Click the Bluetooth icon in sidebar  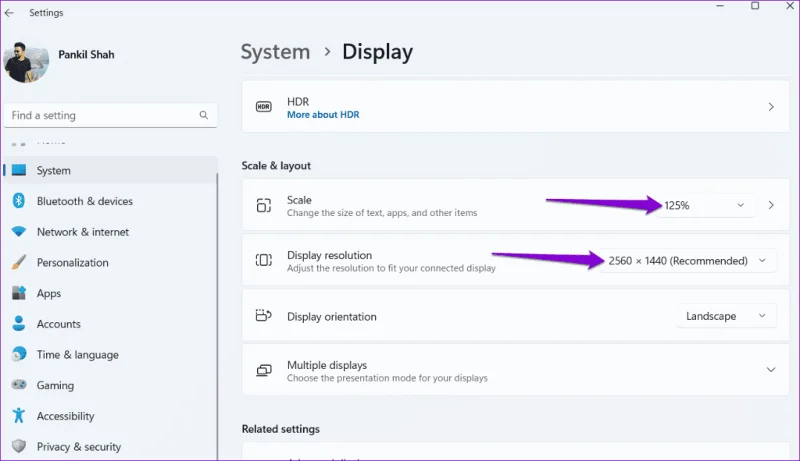[x=19, y=201]
